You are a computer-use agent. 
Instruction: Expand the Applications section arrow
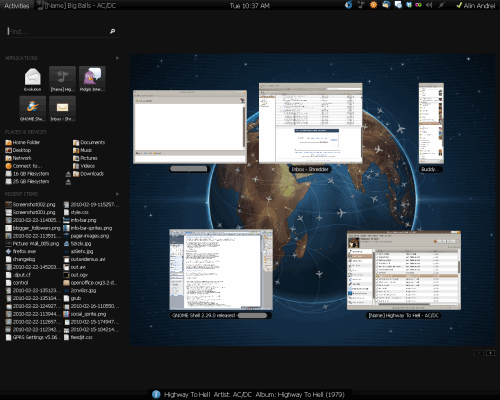click(x=117, y=58)
